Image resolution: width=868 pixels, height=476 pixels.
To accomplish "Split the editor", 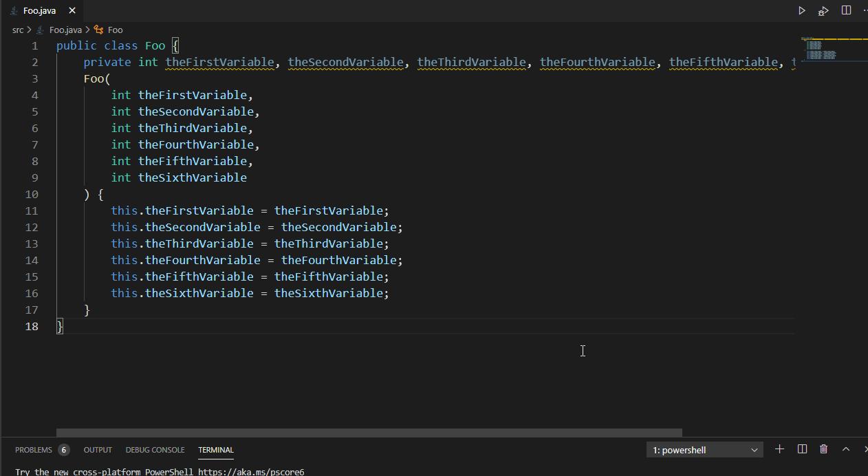I will [x=845, y=10].
